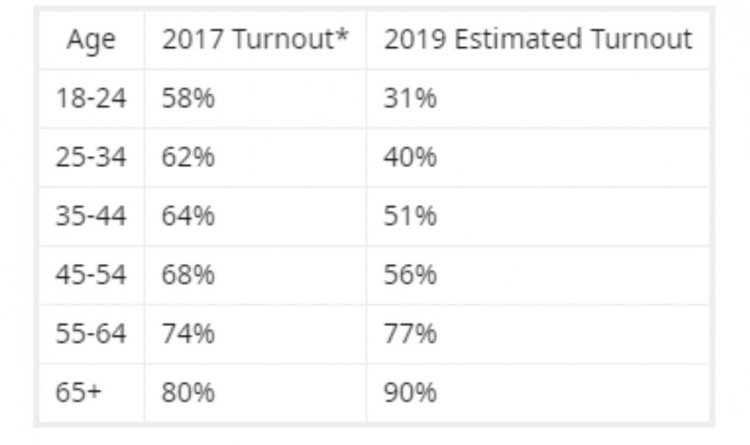Viewport: 750px width, 445px height.
Task: Select the 2017 Turnout* column header
Action: (x=254, y=40)
